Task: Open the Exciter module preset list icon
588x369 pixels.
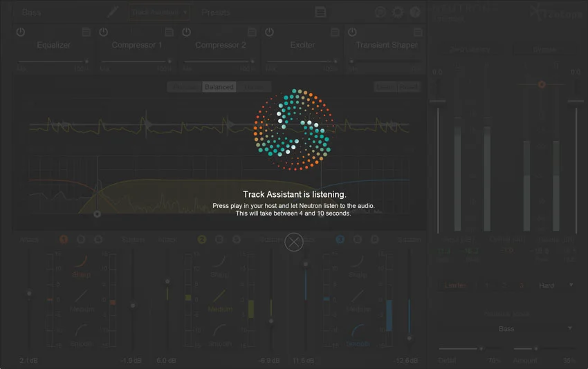Action: pyautogui.click(x=335, y=32)
